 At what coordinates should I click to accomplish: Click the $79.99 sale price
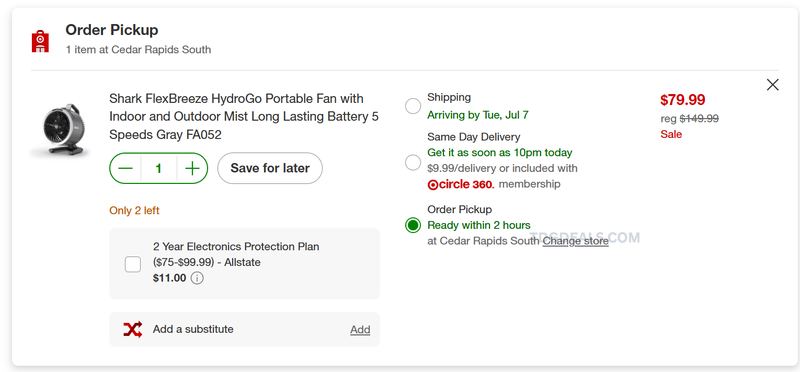tap(683, 100)
